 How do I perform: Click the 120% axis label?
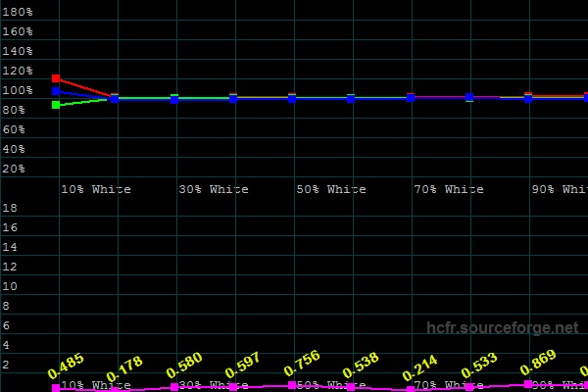18,71
